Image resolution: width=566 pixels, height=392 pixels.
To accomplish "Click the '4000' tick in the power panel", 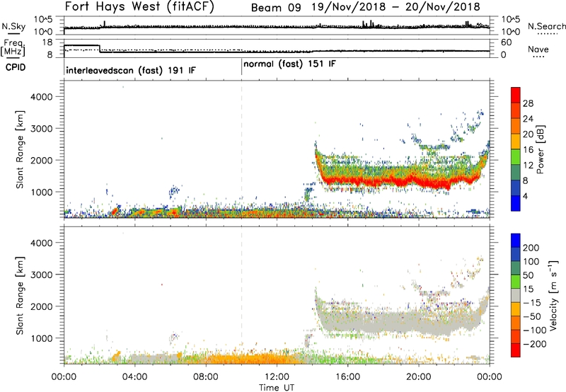I will [x=41, y=97].
